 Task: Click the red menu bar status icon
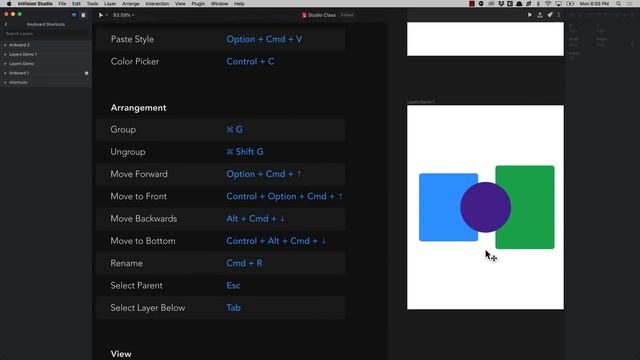(x=472, y=4)
